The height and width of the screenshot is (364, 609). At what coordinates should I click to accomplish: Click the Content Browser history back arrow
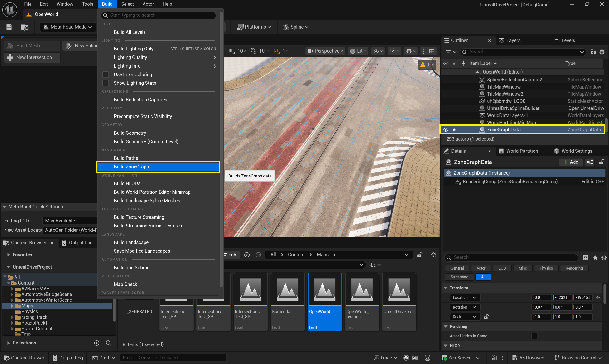pyautogui.click(x=247, y=255)
